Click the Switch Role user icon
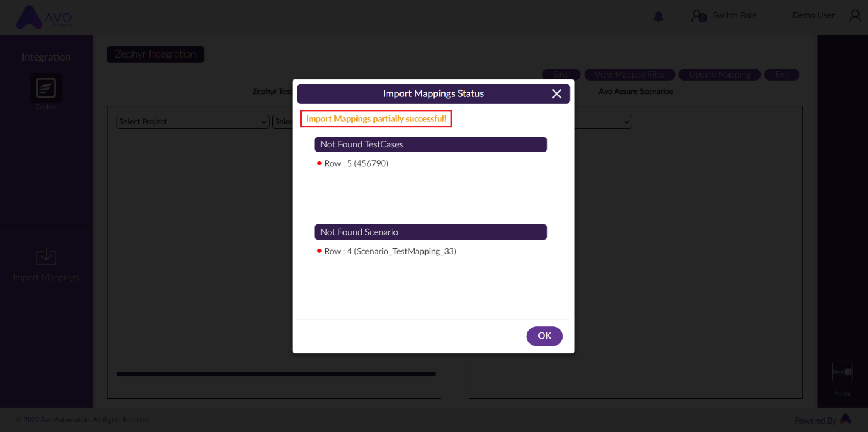This screenshot has width=868, height=432. pyautogui.click(x=699, y=16)
